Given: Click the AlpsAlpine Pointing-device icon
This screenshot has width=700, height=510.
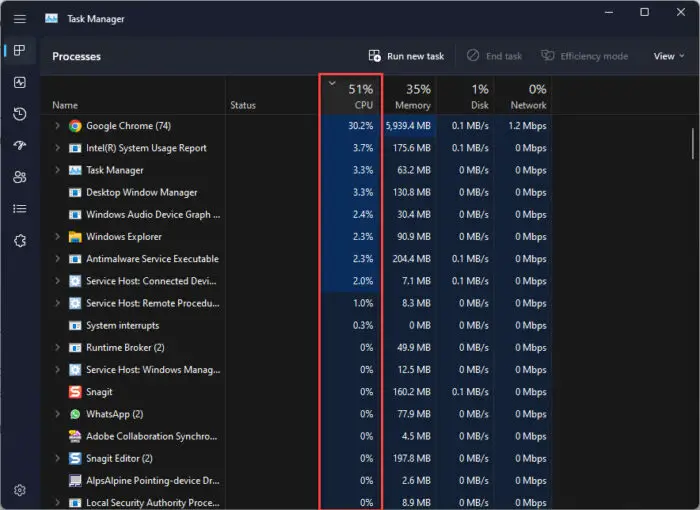Looking at the screenshot, I should [x=75, y=481].
